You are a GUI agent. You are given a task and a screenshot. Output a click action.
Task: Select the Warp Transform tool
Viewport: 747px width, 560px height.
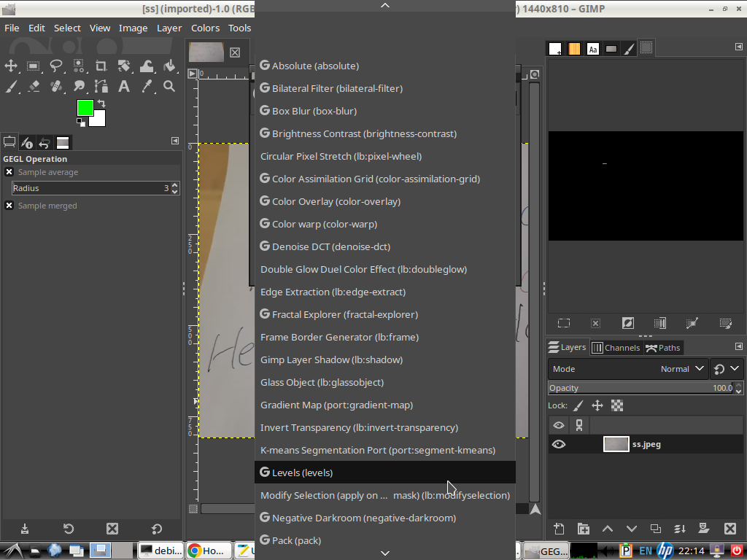pos(146,66)
